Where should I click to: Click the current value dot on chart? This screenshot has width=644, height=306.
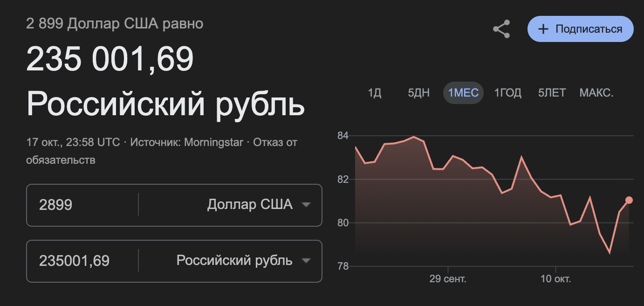click(629, 200)
